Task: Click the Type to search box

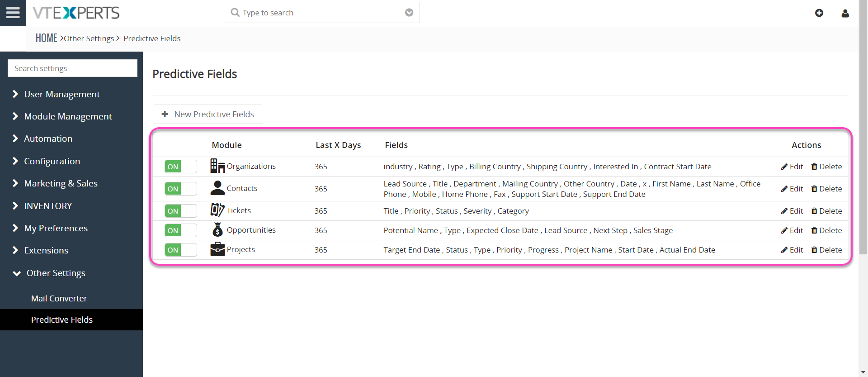Action: pos(322,13)
